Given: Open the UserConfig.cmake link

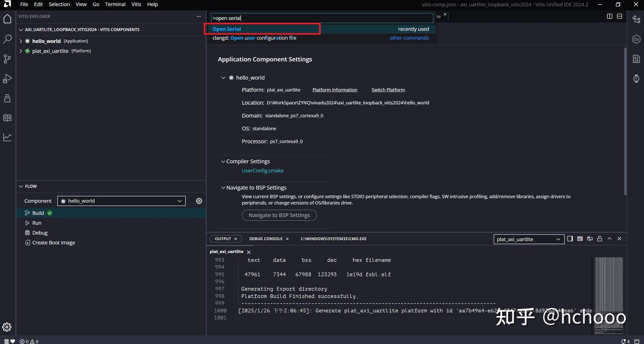Looking at the screenshot, I should [x=263, y=170].
